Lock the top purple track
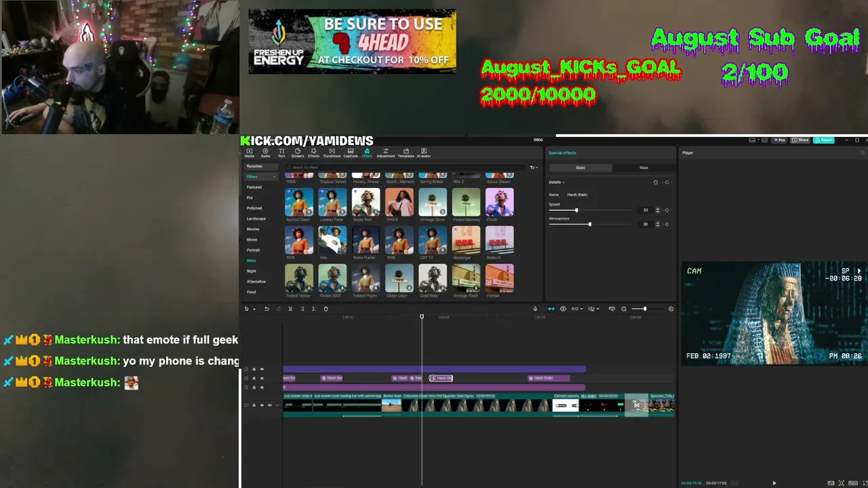Viewport: 868px width, 488px height. (x=254, y=369)
